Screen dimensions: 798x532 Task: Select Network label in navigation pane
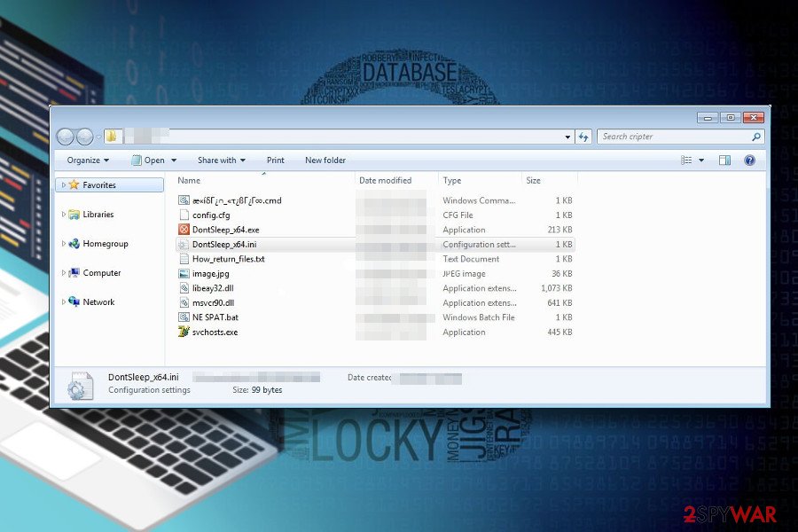pyautogui.click(x=98, y=301)
